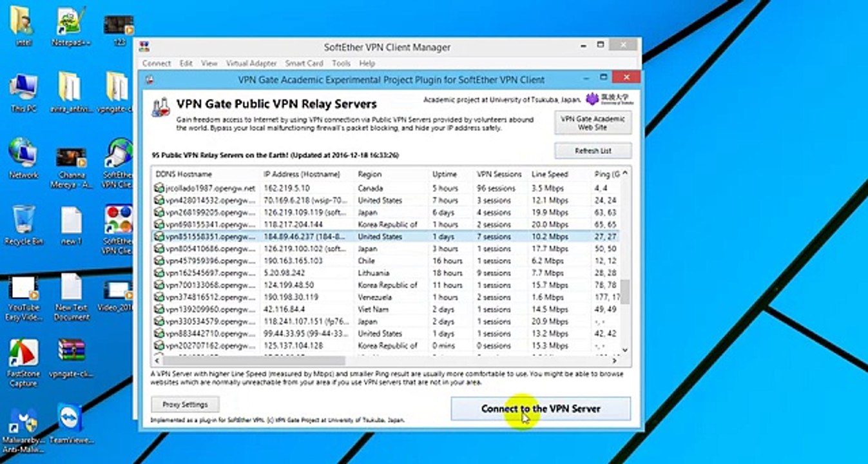Click the server icon beside vpn698155341.opengw
Image resolution: width=868 pixels, height=464 pixels.
(159, 224)
